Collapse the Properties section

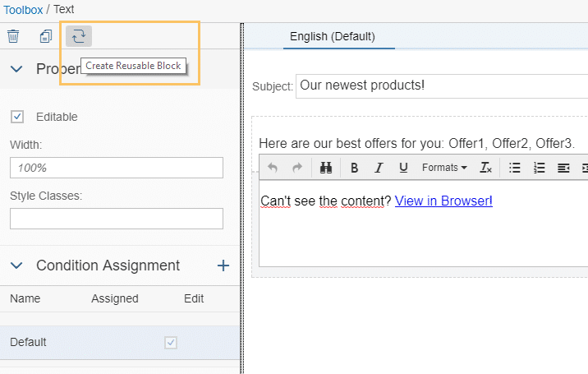(16, 69)
